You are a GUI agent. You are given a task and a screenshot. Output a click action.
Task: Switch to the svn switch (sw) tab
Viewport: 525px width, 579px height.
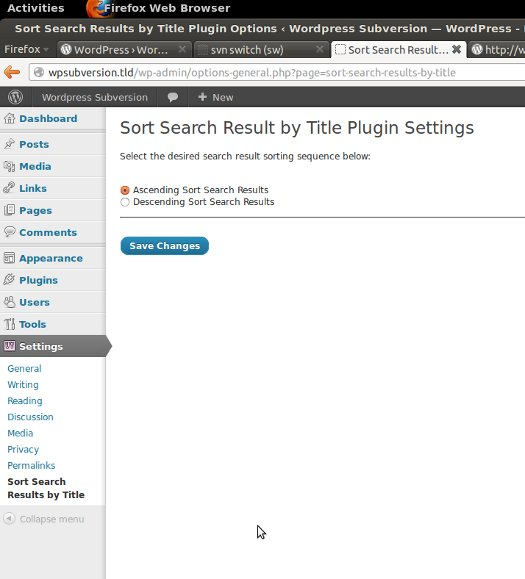[x=261, y=49]
